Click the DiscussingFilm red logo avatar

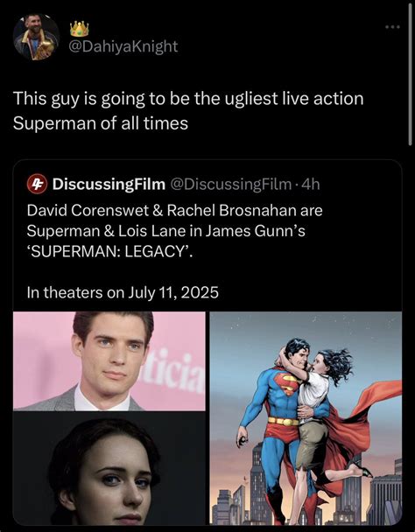[x=37, y=184]
